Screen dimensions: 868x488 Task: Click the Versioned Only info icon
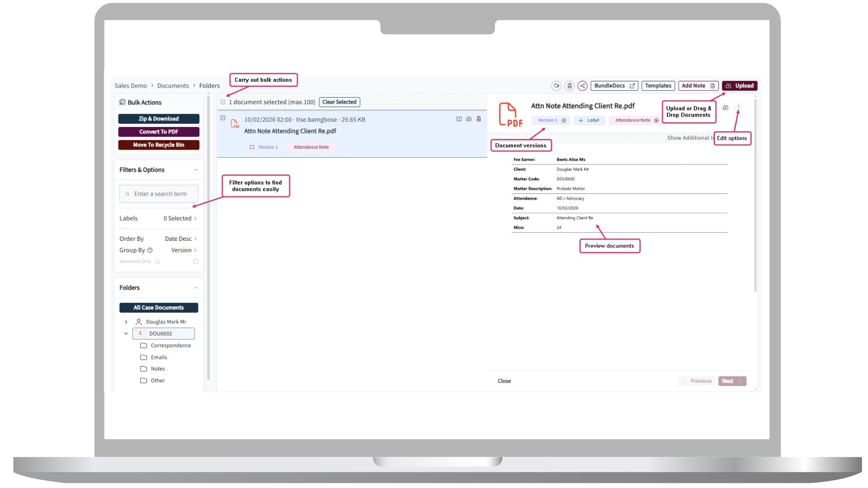[157, 262]
